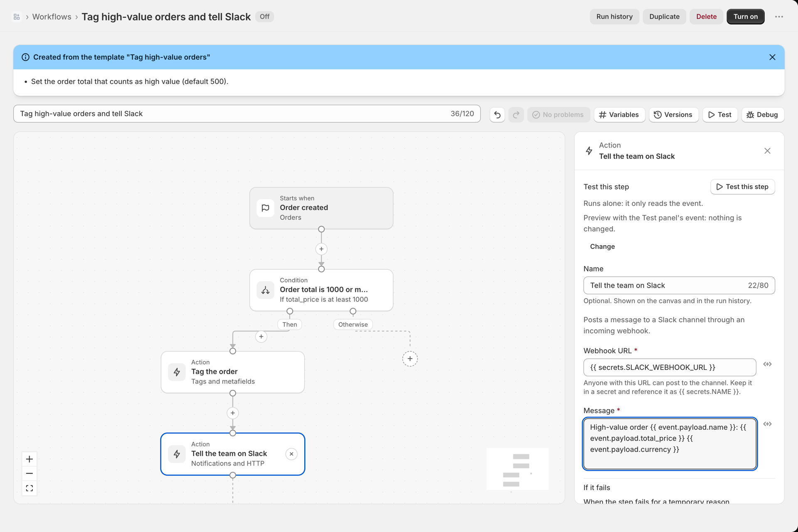Screen dimensions: 798x532
Task: Open the more options ellipsis menu
Action: pyautogui.click(x=779, y=17)
